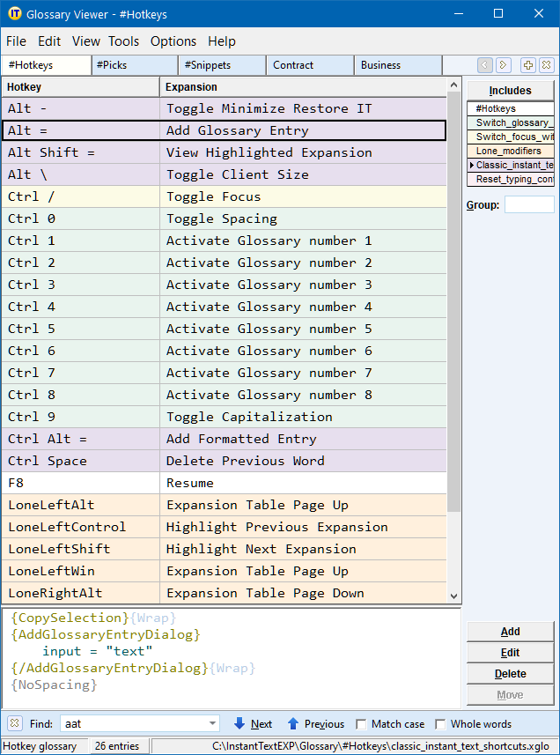Select the F8 Resume row
The height and width of the screenshot is (755, 560).
click(x=225, y=483)
